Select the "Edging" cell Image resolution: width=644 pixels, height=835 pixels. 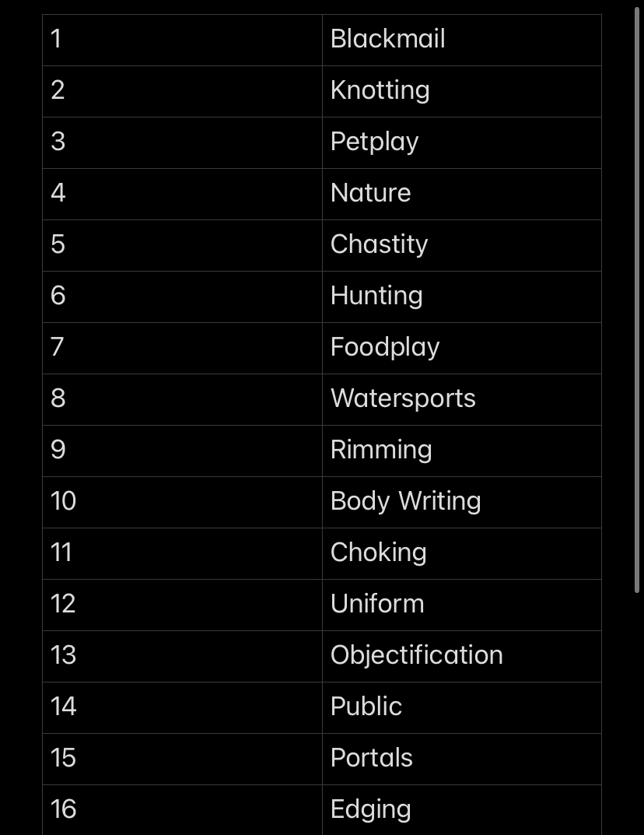point(370,809)
